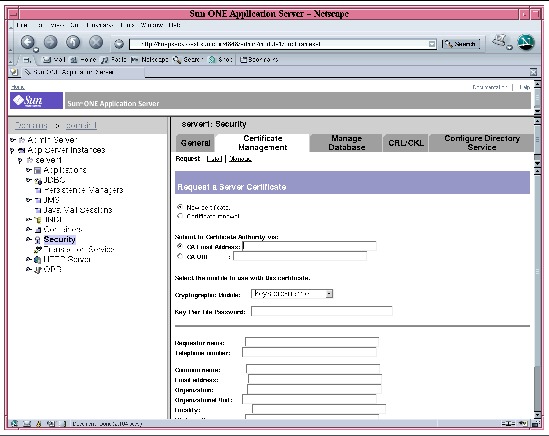Screen dimensions: 549x436
Task: Click the ORB node icon in tree
Action: (37, 270)
